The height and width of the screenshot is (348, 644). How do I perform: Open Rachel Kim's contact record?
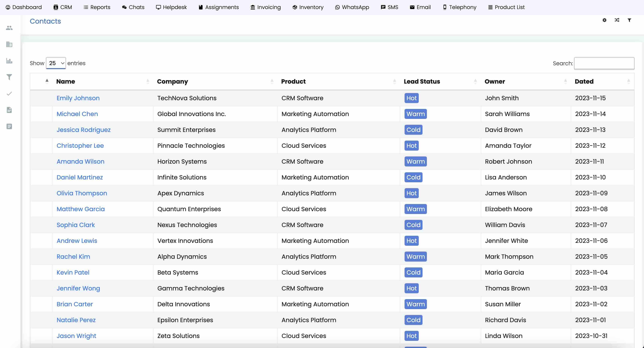[73, 257]
